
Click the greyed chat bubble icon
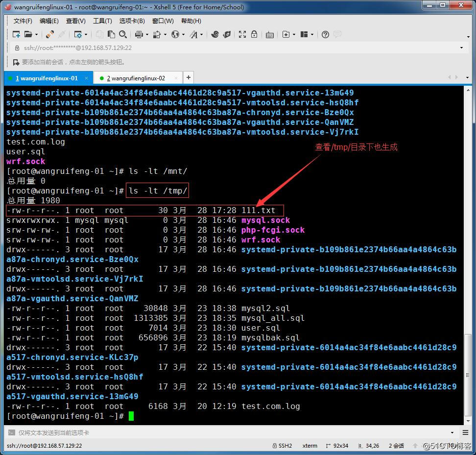point(337,34)
